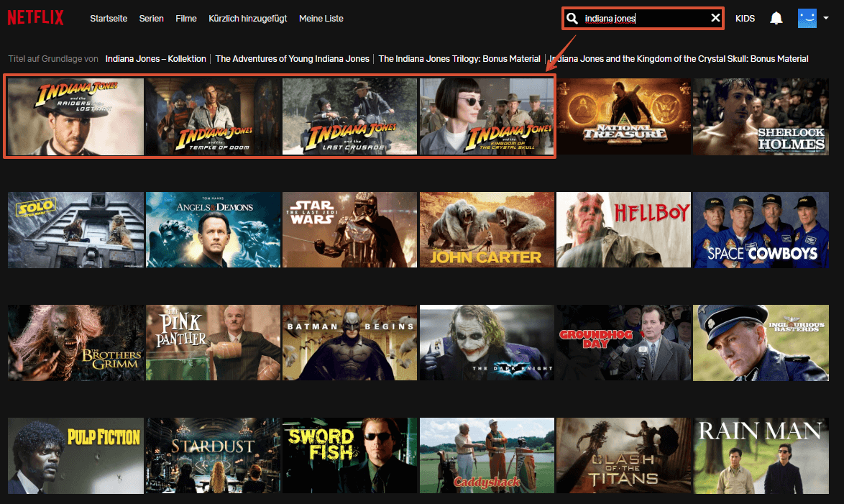Open the Stardust title
844x504 pixels.
pyautogui.click(x=213, y=456)
